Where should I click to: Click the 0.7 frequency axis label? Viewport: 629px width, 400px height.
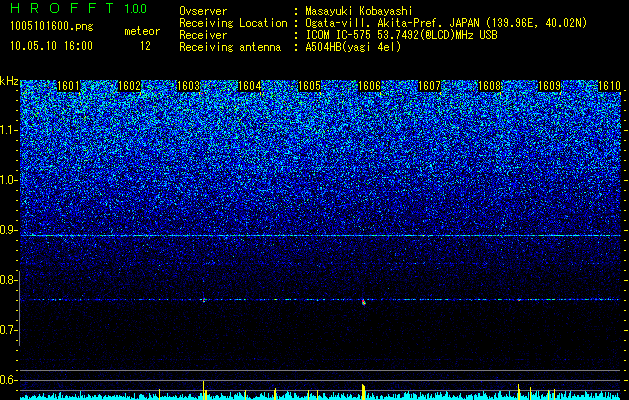click(8, 330)
